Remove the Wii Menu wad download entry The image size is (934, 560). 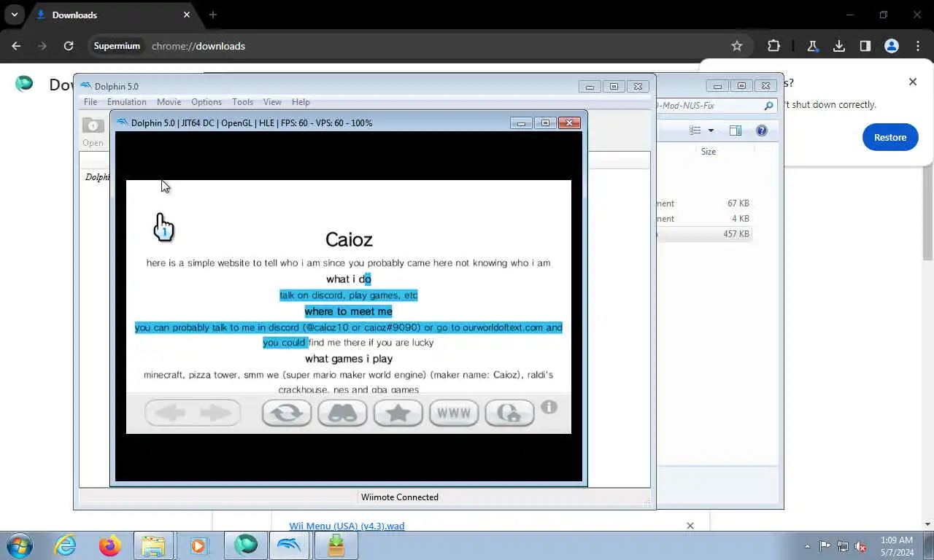[690, 525]
